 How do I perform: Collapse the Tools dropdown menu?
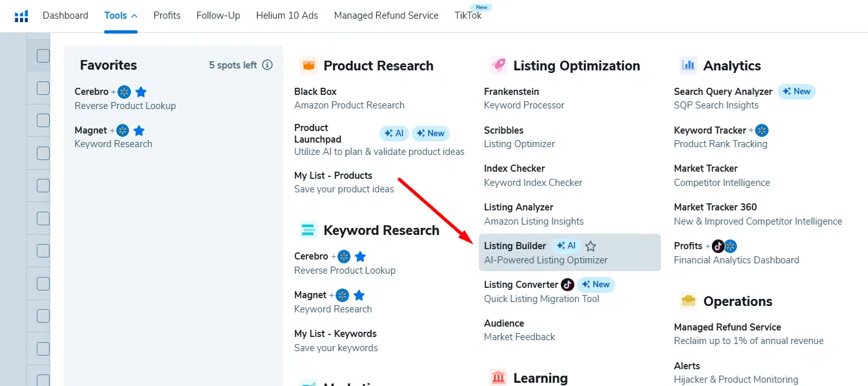(121, 15)
